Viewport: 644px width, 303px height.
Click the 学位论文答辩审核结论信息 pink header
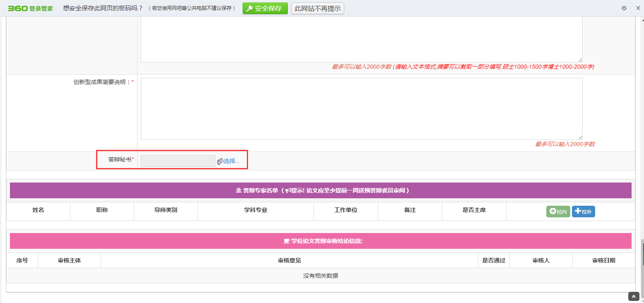point(321,241)
